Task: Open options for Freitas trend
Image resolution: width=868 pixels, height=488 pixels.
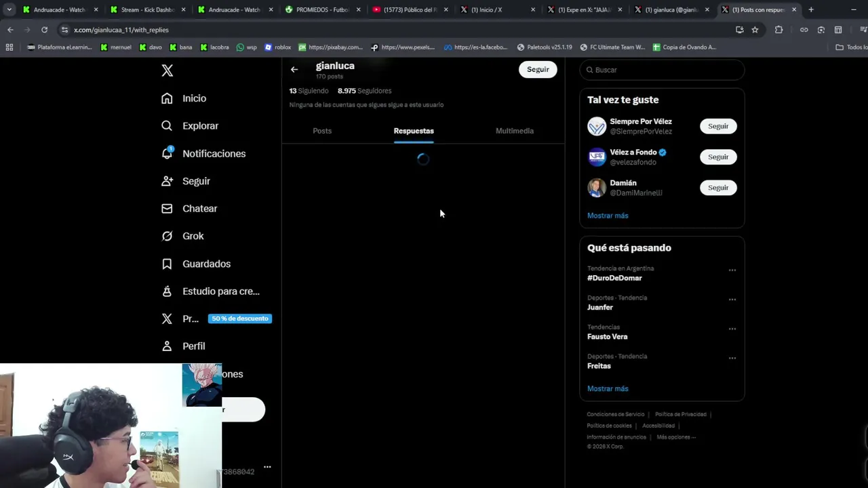Action: coord(732,358)
